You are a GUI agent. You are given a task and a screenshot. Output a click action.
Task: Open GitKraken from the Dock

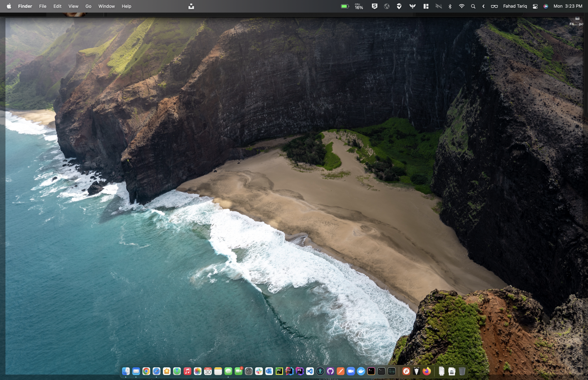pyautogui.click(x=320, y=371)
